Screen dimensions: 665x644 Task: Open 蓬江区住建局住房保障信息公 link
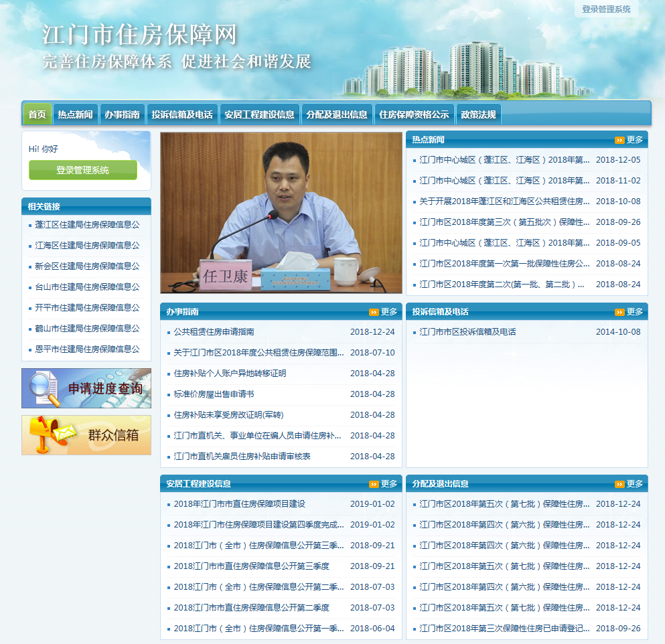[87, 225]
